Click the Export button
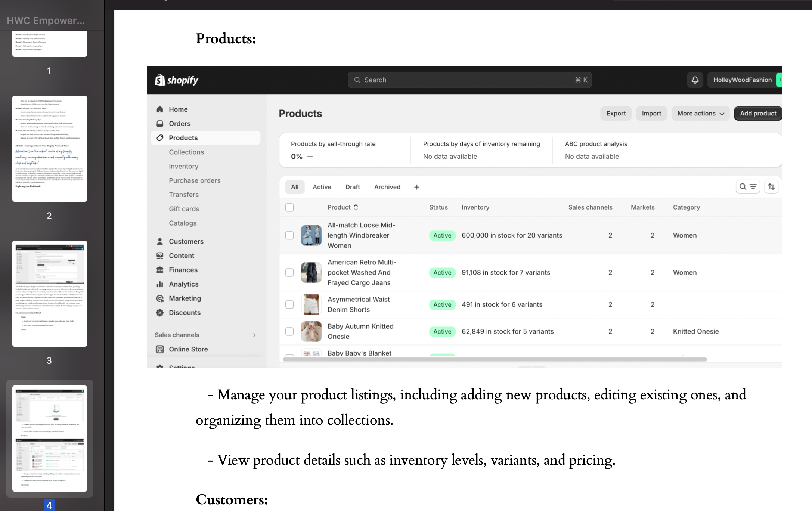 click(616, 114)
